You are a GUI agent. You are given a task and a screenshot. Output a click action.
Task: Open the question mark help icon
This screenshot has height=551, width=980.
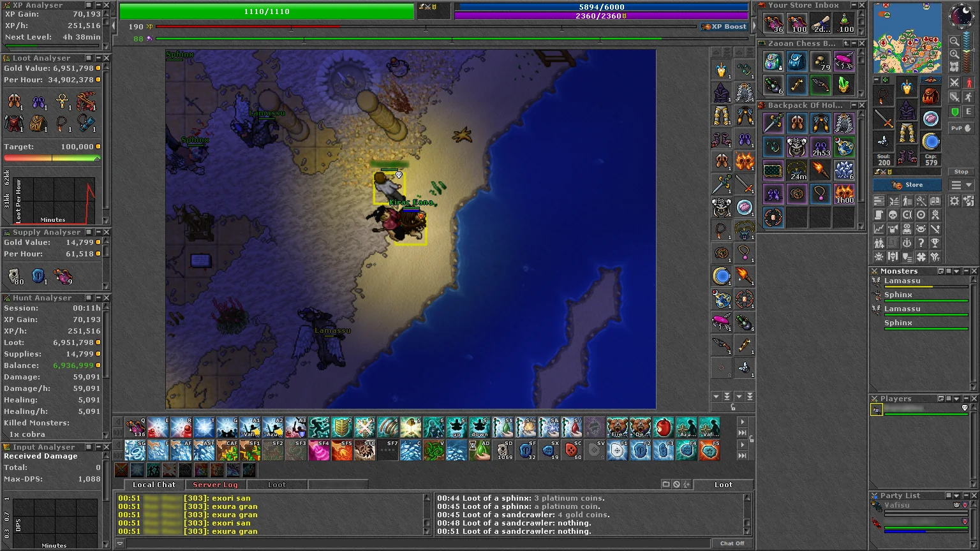coord(921,243)
